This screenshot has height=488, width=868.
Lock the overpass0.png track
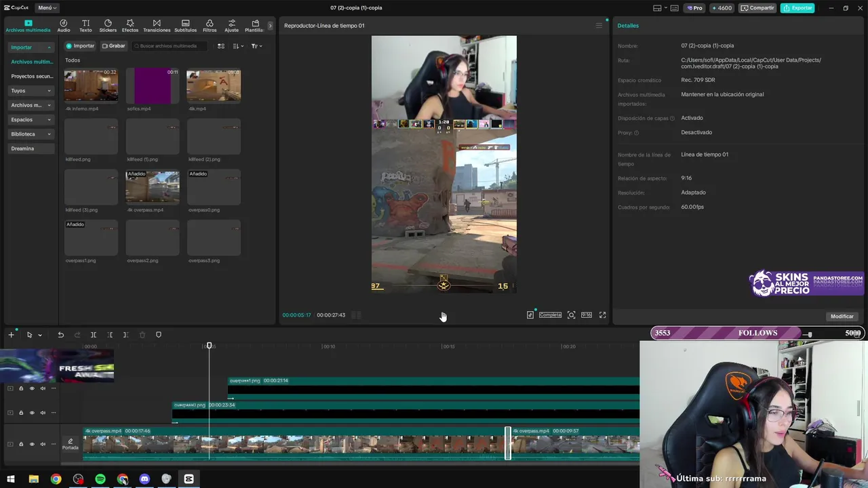point(21,413)
